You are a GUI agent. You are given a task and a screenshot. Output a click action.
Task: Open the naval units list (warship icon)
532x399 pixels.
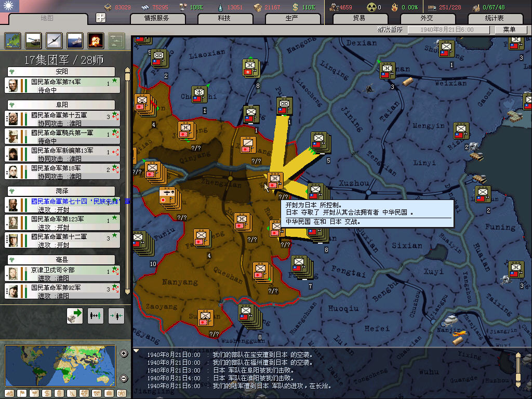click(x=75, y=41)
